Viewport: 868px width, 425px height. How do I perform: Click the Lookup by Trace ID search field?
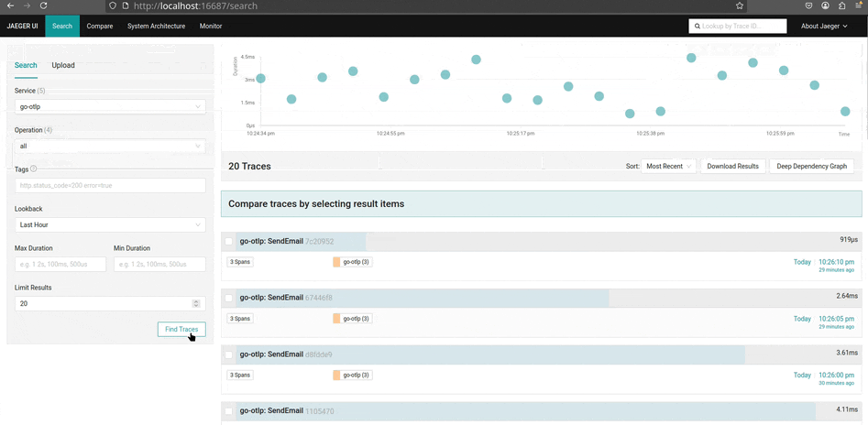click(x=742, y=27)
